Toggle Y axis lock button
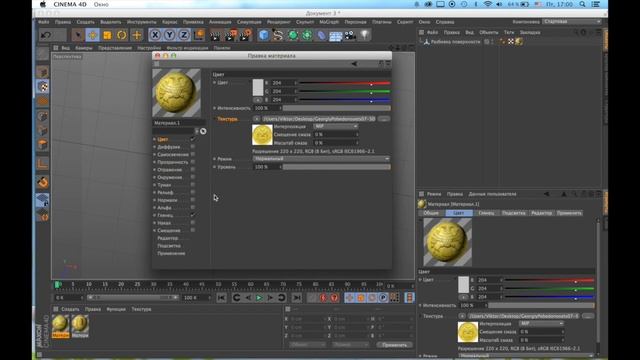The height and width of the screenshot is (360, 640). coord(169,35)
